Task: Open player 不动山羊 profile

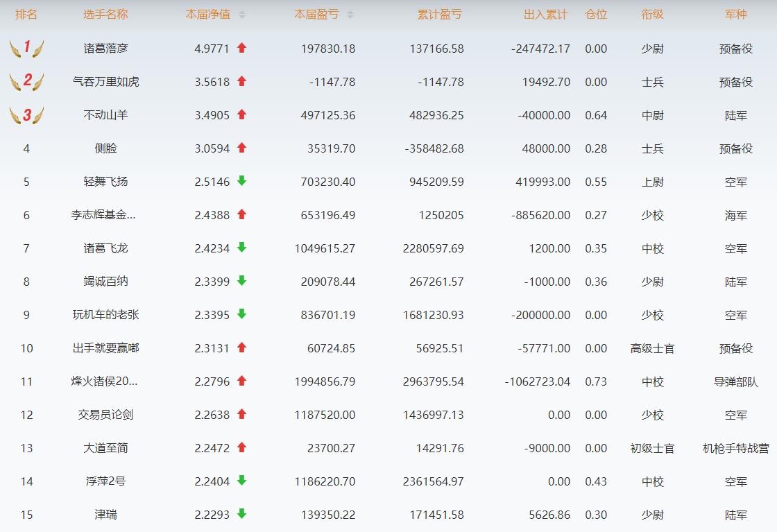Action: 105,115
